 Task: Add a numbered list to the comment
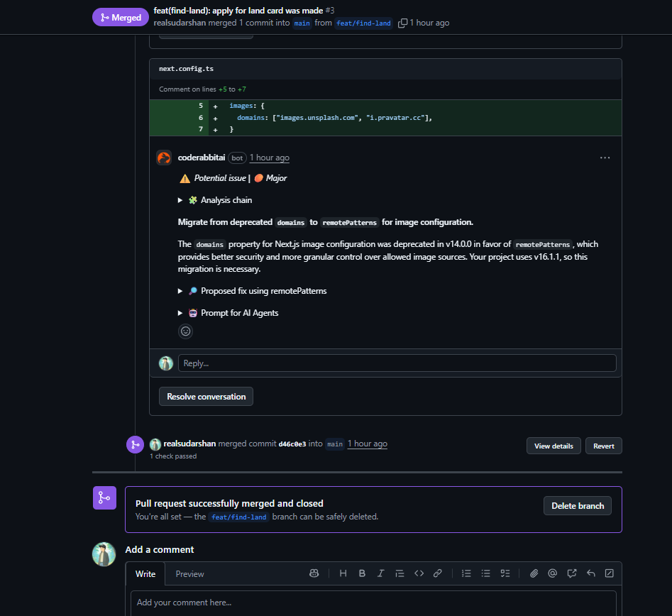[466, 573]
